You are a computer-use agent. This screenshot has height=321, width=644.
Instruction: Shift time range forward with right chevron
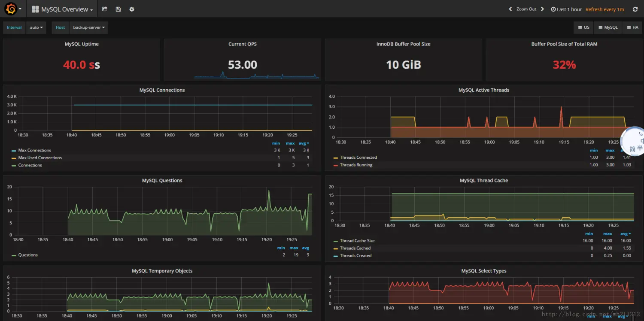pos(542,9)
